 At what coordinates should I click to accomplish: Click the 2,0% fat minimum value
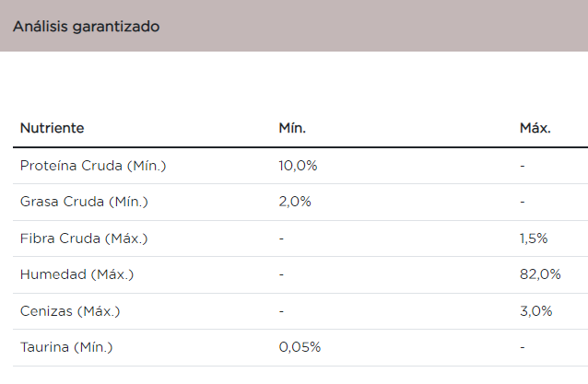(295, 202)
